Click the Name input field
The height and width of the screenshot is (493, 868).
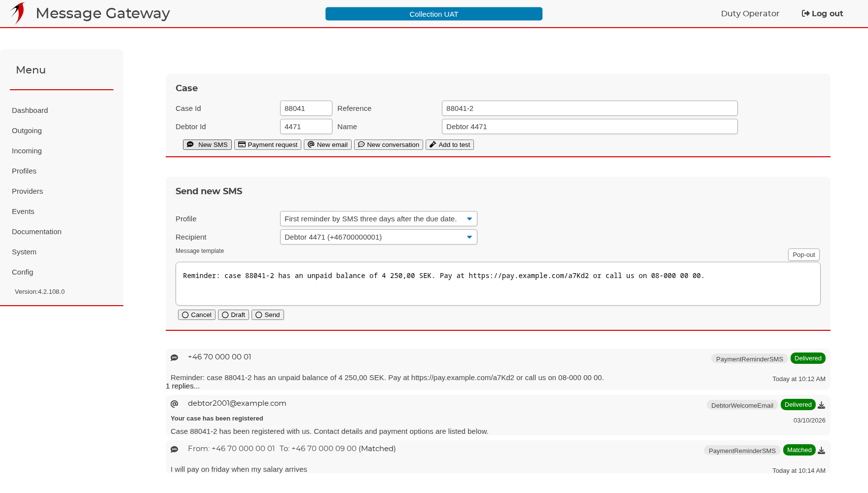tap(590, 127)
